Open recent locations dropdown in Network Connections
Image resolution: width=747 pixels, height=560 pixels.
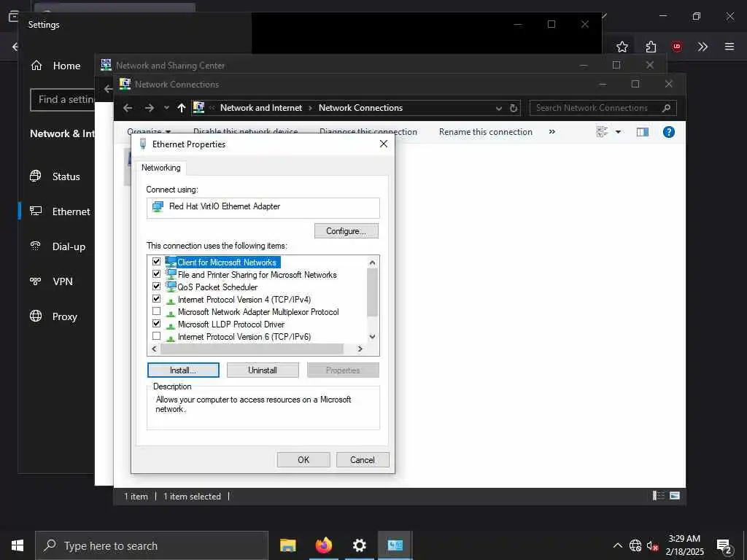point(166,108)
